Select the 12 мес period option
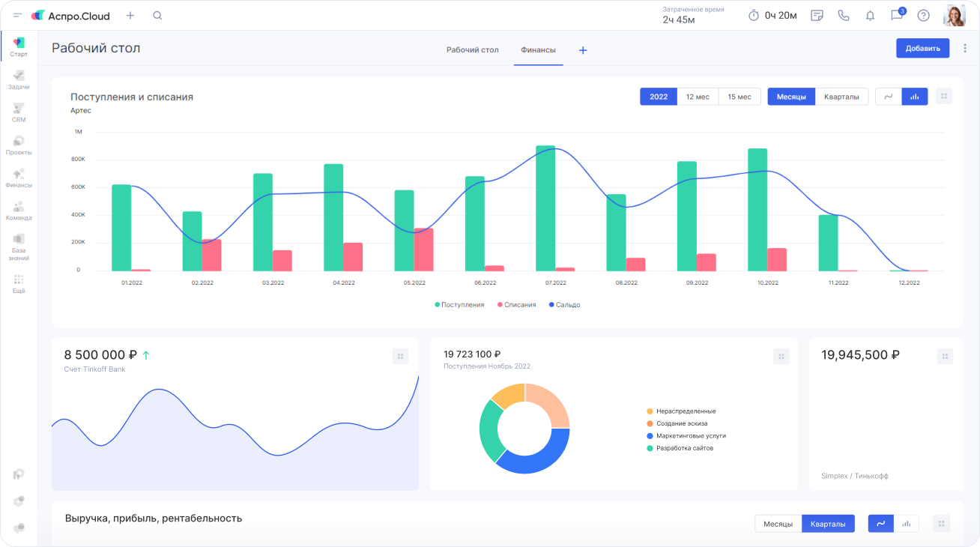Image resolution: width=980 pixels, height=547 pixels. coord(698,97)
